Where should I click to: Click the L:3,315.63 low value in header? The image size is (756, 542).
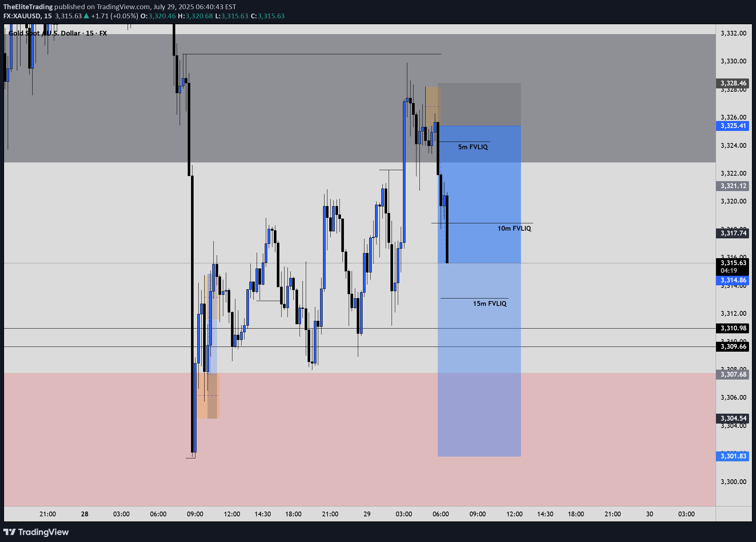[x=232, y=16]
